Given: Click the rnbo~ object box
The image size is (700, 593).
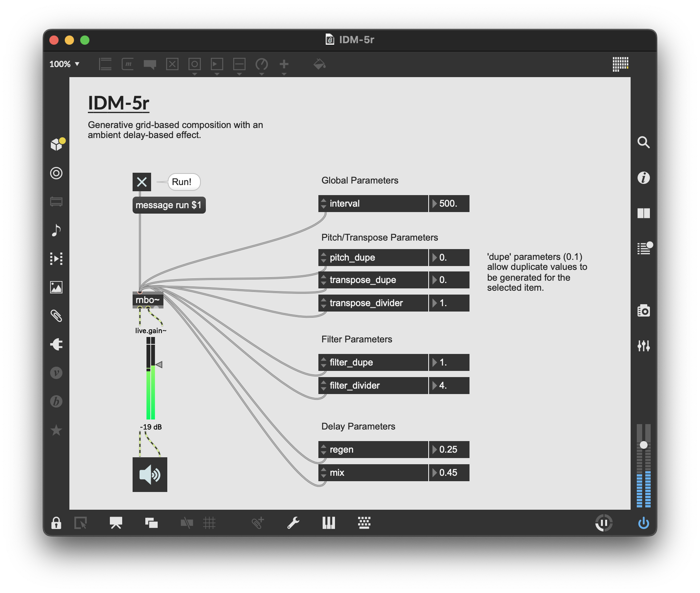Looking at the screenshot, I should pyautogui.click(x=148, y=300).
